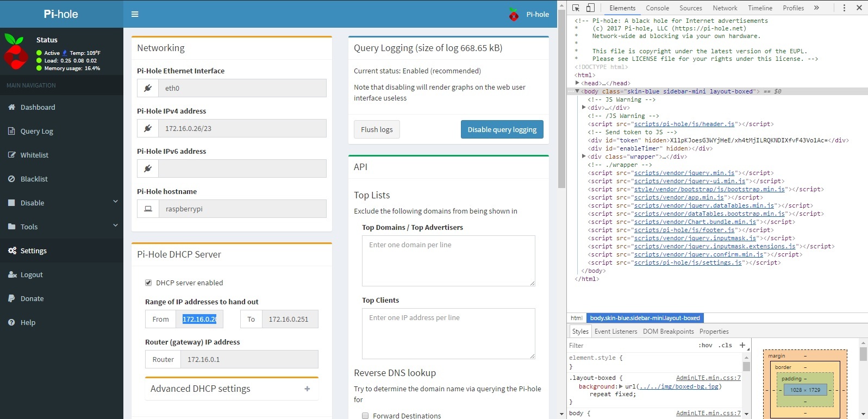Open the AdminLTE.min.css:7 link for .layout-boxed

(x=708, y=378)
